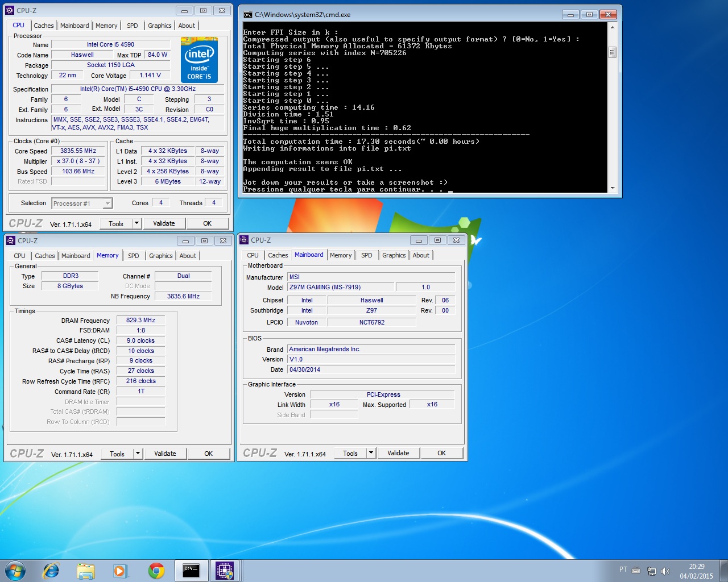This screenshot has width=728, height=582.
Task: Click Level 3 cache value 6 MBytes
Action: coord(168,182)
